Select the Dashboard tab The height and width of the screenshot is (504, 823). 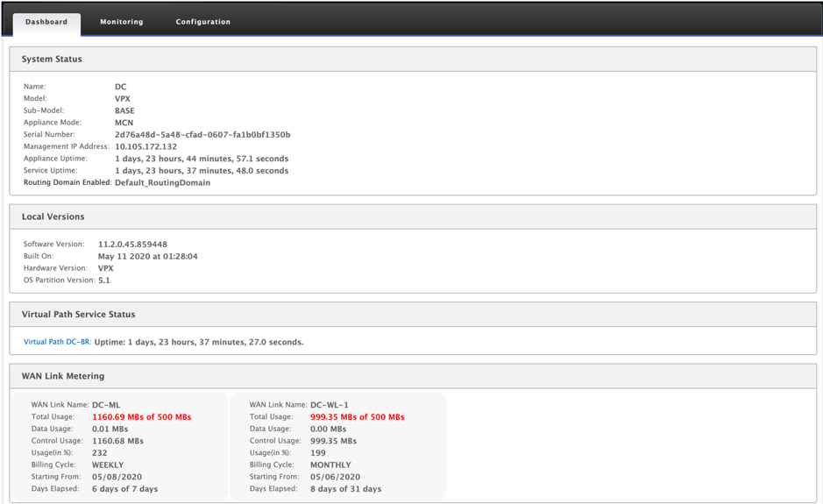(46, 23)
